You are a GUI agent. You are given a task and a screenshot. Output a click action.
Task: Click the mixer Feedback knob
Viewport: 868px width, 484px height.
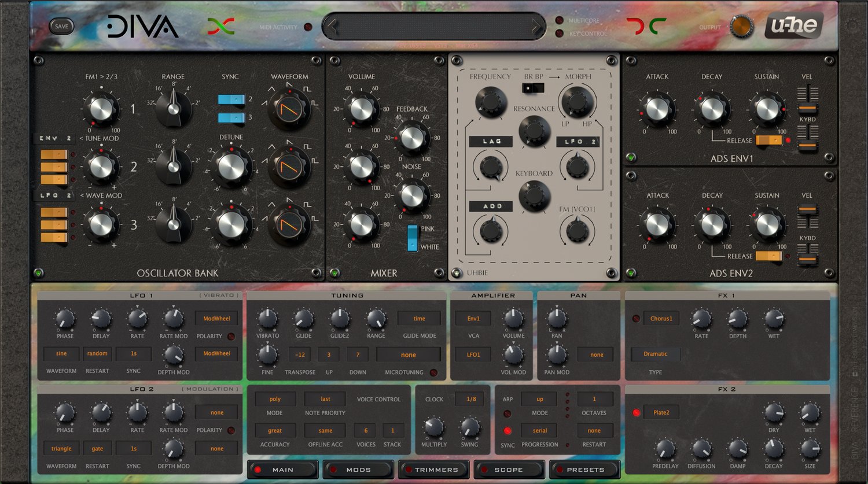(412, 138)
